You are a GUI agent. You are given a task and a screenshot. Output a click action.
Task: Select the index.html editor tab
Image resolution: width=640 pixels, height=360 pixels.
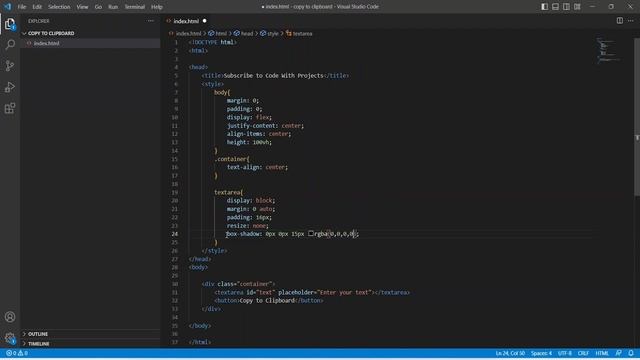(x=187, y=21)
